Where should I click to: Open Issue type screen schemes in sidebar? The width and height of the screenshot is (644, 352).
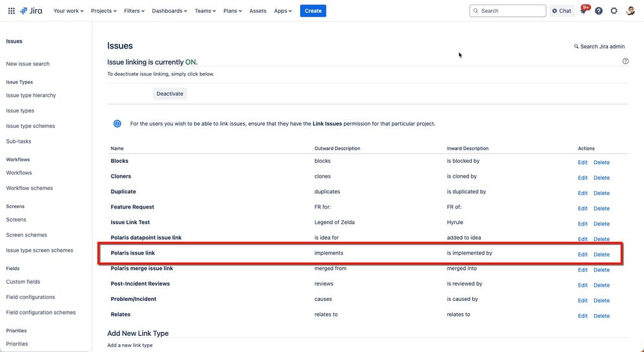(39, 250)
